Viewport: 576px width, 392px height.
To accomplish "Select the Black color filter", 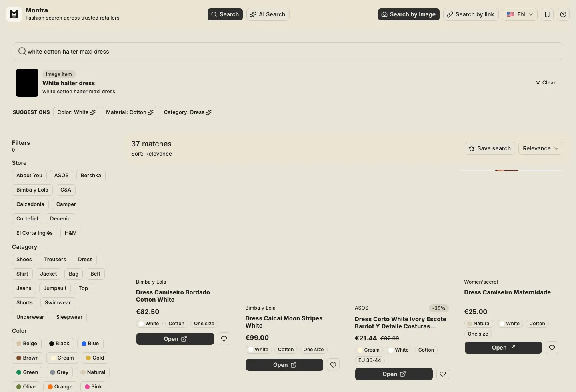I will coord(59,344).
